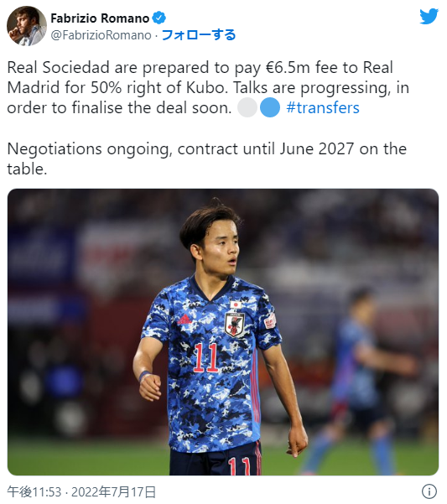447x504 pixels.
Task: Open the tweet's attached player photo
Action: point(223,332)
